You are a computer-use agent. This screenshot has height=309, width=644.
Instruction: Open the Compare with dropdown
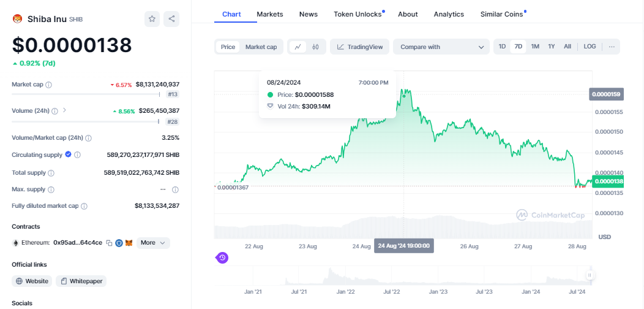(x=441, y=47)
